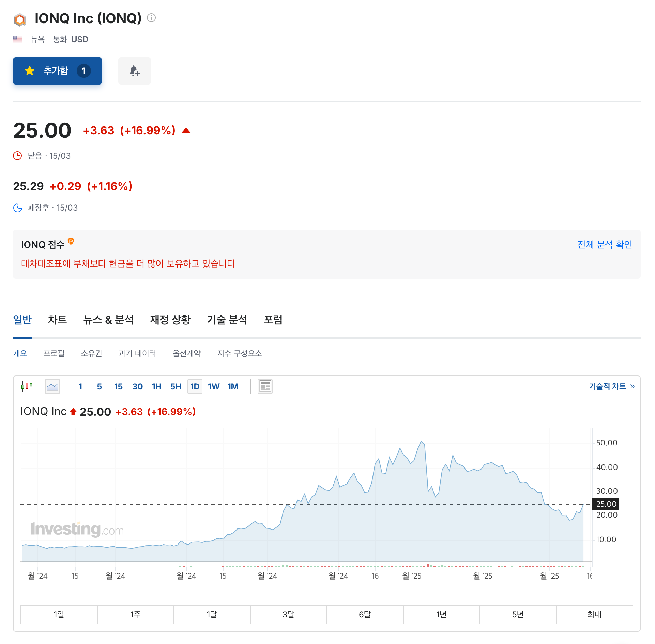Select the area line chart type icon
Screen dimensions: 655x644
pyautogui.click(x=52, y=386)
